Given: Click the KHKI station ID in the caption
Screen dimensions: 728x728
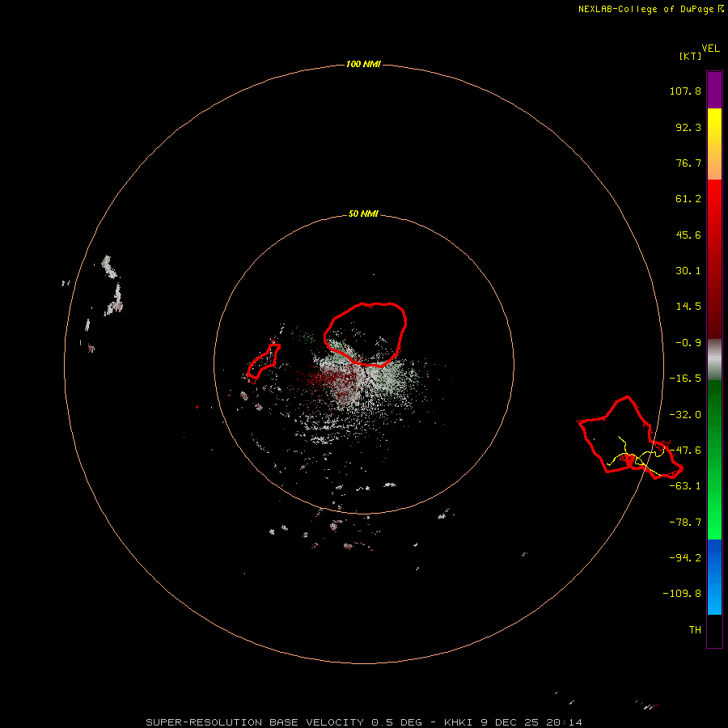Looking at the screenshot, I should point(459,722).
